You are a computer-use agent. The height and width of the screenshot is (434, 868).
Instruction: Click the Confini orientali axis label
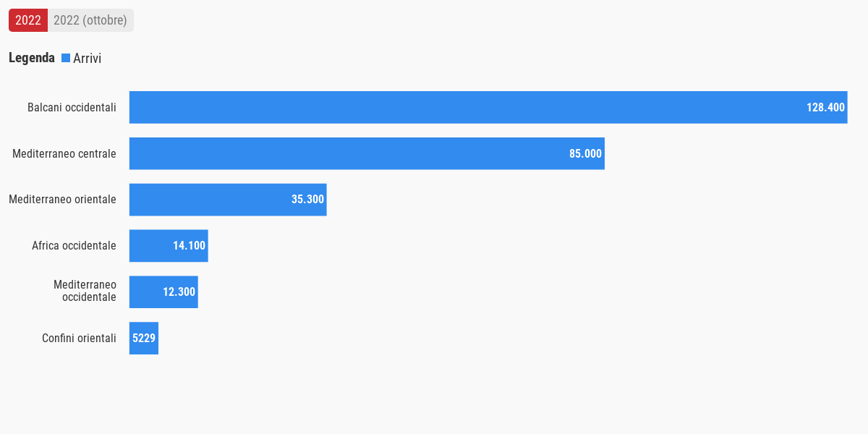tap(79, 339)
